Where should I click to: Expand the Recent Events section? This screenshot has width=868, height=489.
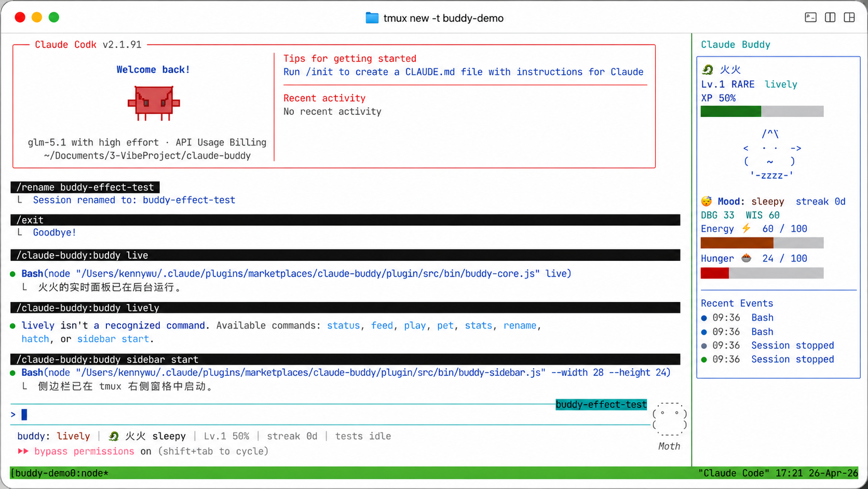tap(737, 303)
